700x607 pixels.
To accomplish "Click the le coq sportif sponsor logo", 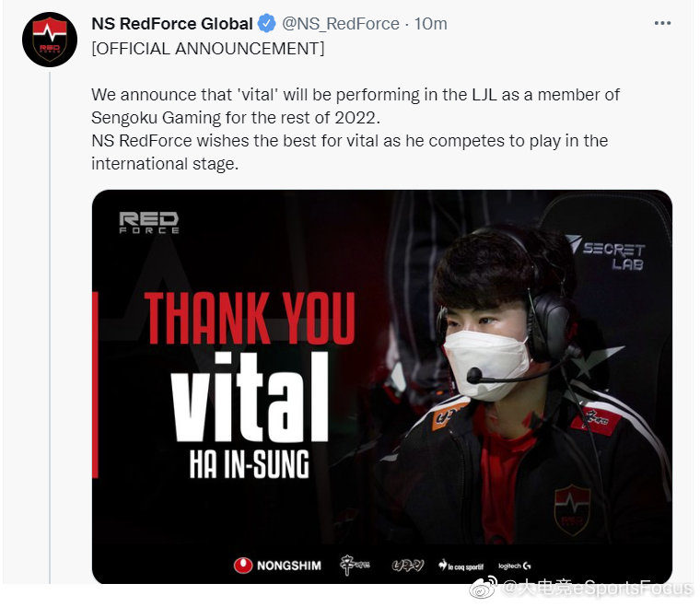I will (461, 566).
